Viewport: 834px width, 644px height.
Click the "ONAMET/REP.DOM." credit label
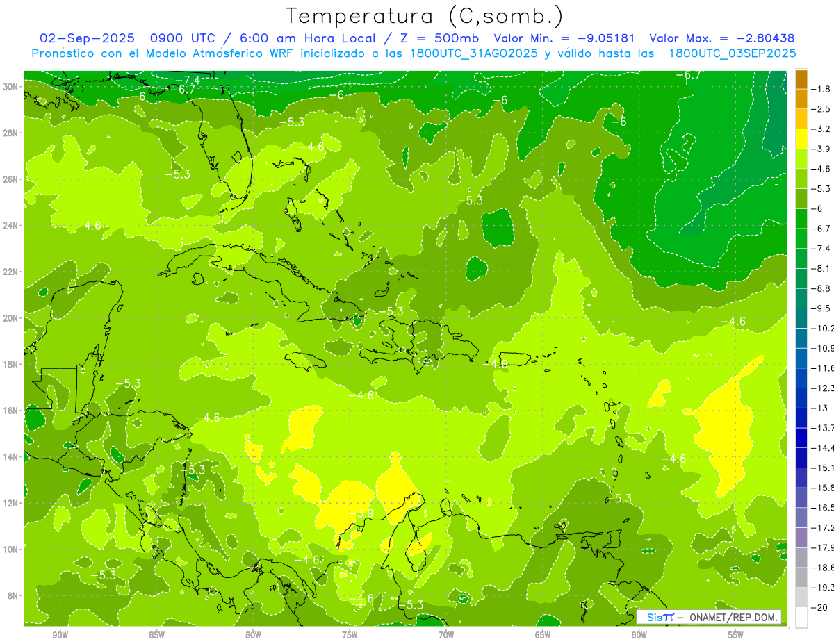[733, 617]
